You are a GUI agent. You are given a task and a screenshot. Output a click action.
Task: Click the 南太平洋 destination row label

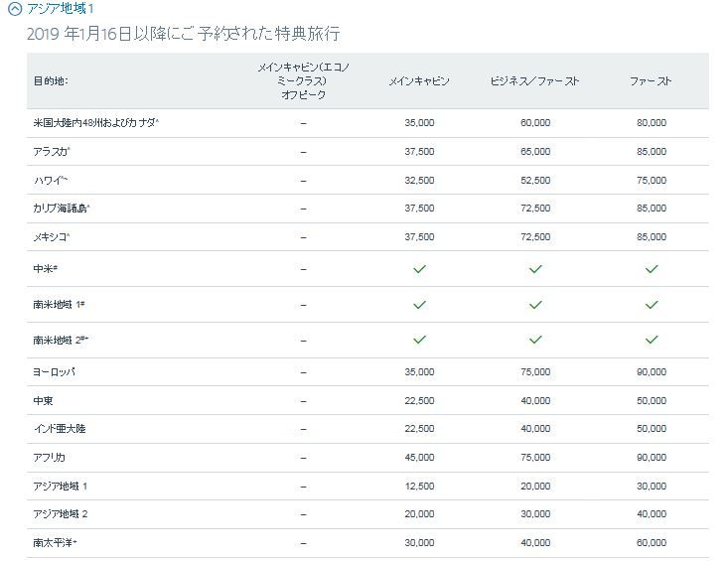pyautogui.click(x=58, y=543)
